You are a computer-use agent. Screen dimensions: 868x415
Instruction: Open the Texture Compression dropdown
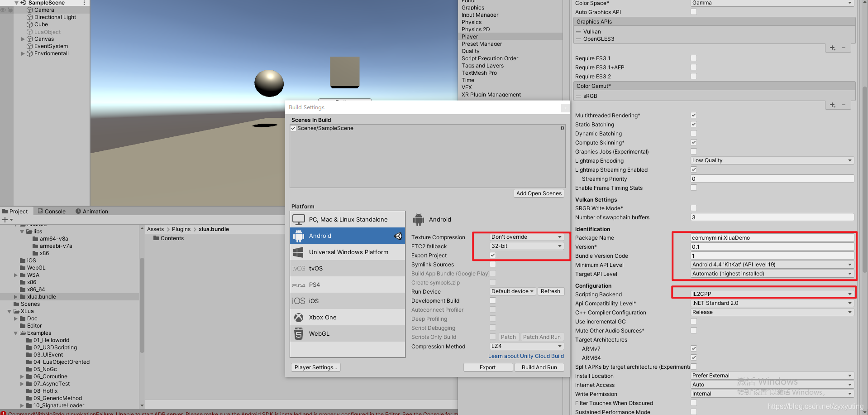coord(527,237)
